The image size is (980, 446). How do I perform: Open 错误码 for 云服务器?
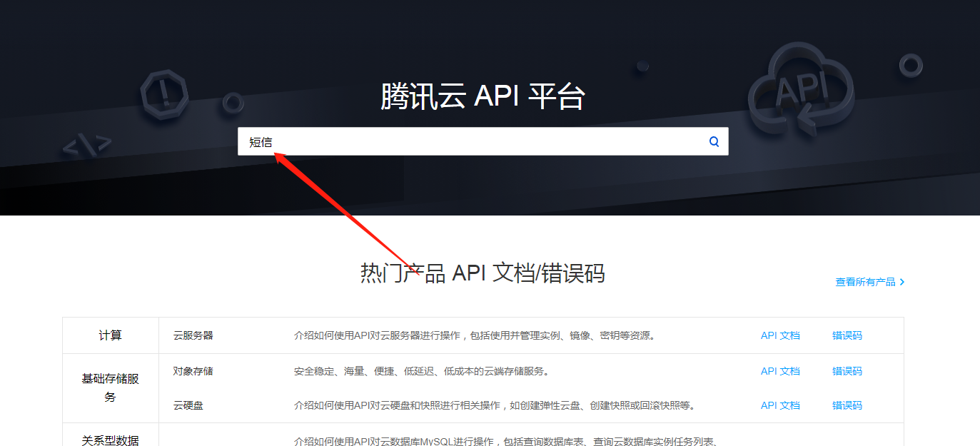[847, 335]
